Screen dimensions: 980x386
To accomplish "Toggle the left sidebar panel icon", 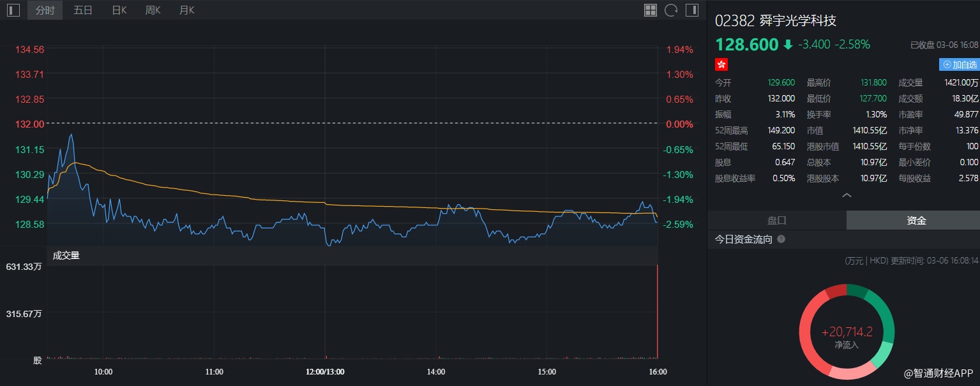I will pyautogui.click(x=13, y=10).
